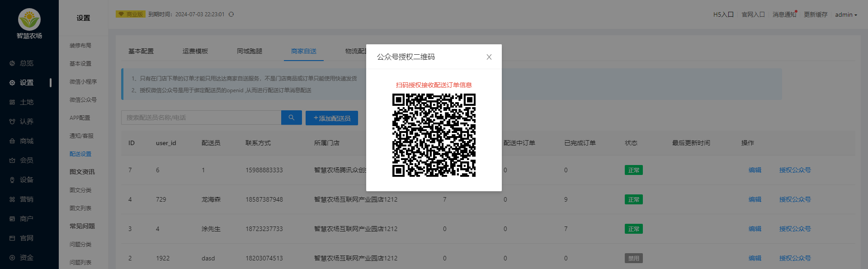The image size is (868, 269).
Task: Click the 智慧农场 logo icon
Action: pyautogui.click(x=29, y=19)
